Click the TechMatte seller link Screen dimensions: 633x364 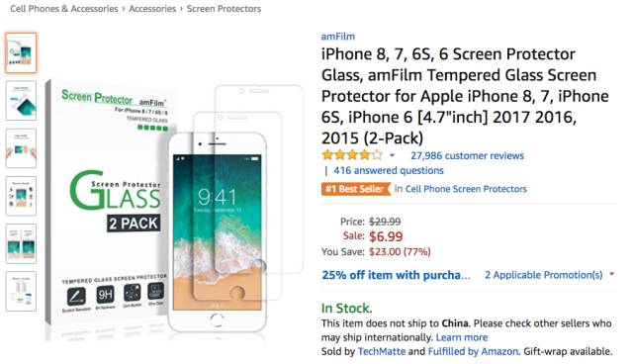coord(382,351)
